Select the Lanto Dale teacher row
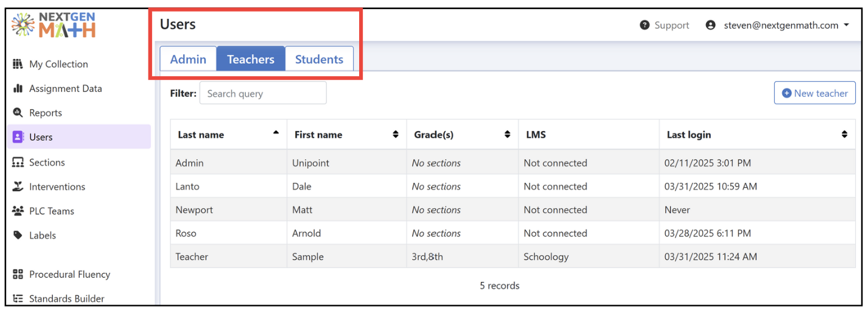The image size is (868, 312). (513, 186)
